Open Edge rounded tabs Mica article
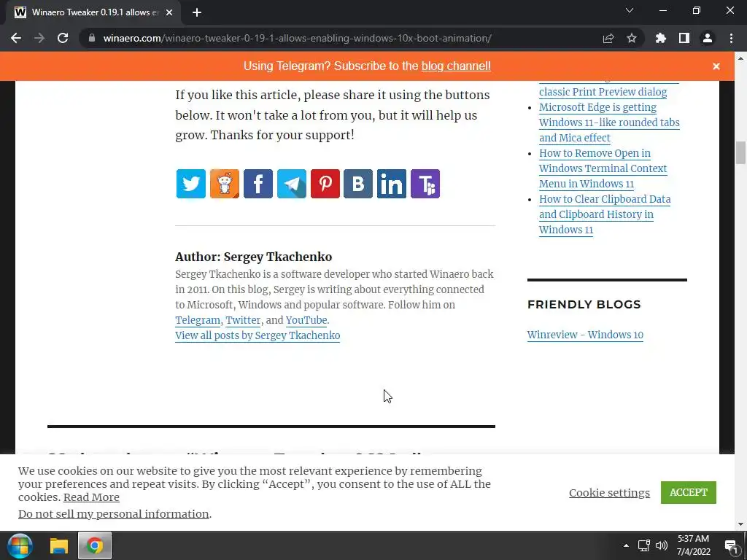 pos(609,122)
